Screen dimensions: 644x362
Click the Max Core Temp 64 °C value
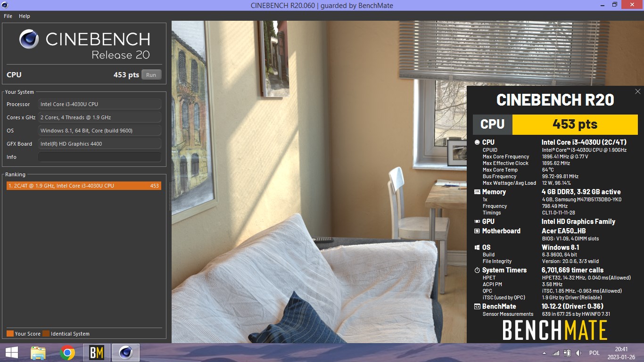tap(548, 170)
